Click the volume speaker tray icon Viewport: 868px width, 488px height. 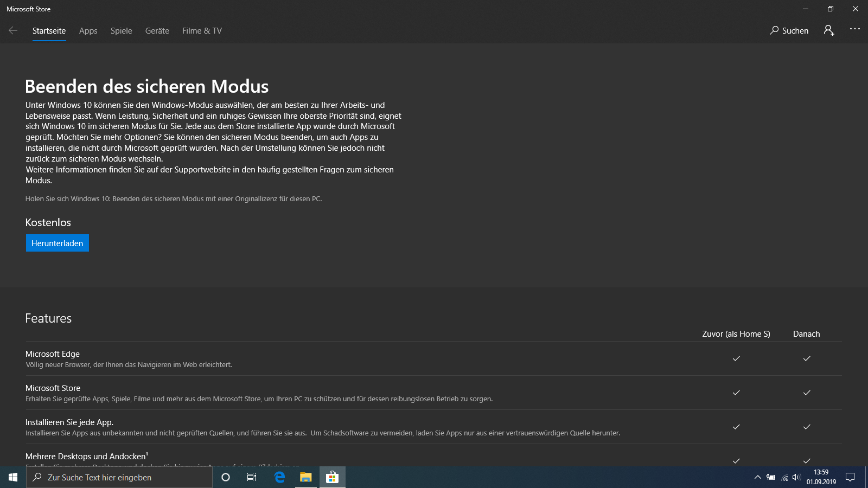(796, 477)
